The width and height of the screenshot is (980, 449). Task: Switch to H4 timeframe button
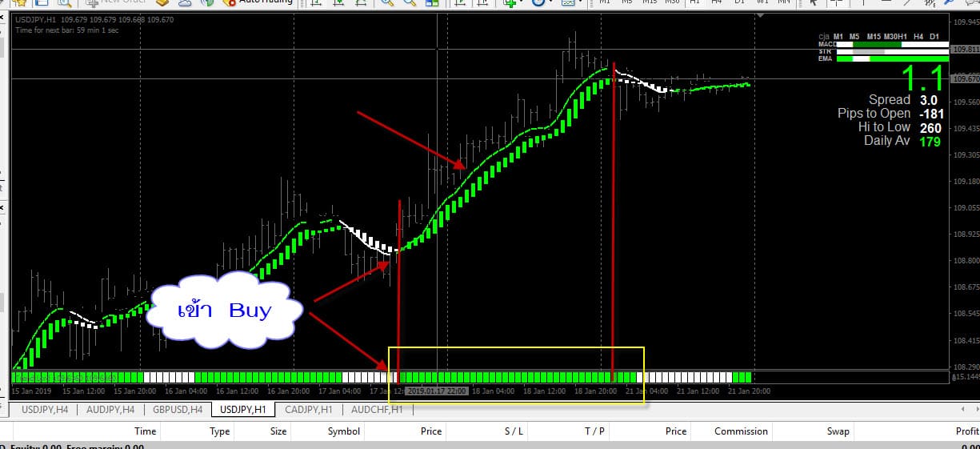point(717,2)
